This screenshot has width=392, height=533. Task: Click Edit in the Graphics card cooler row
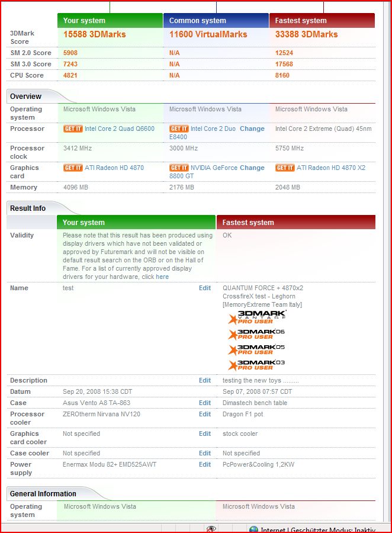point(205,434)
